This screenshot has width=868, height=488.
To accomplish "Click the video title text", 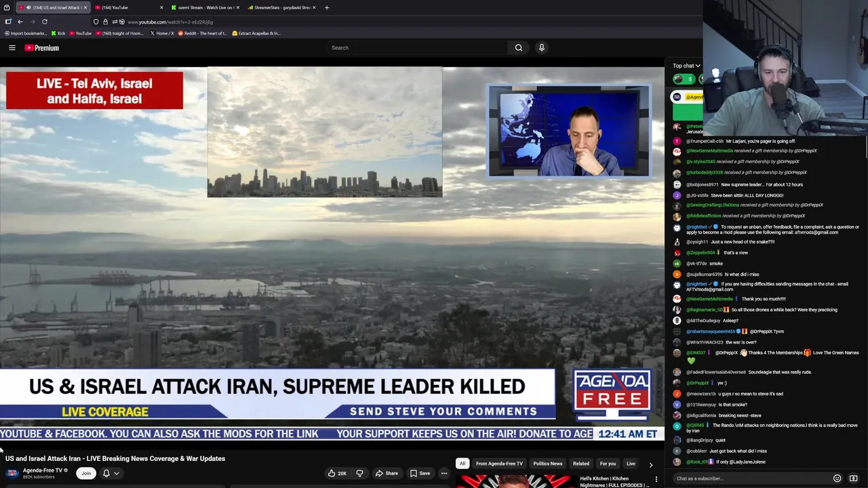I will pyautogui.click(x=115, y=459).
